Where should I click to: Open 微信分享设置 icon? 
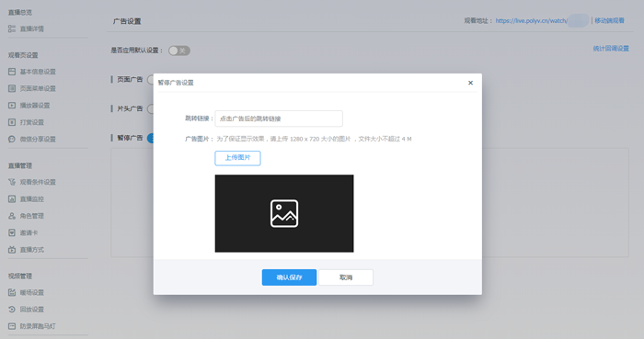click(x=12, y=139)
